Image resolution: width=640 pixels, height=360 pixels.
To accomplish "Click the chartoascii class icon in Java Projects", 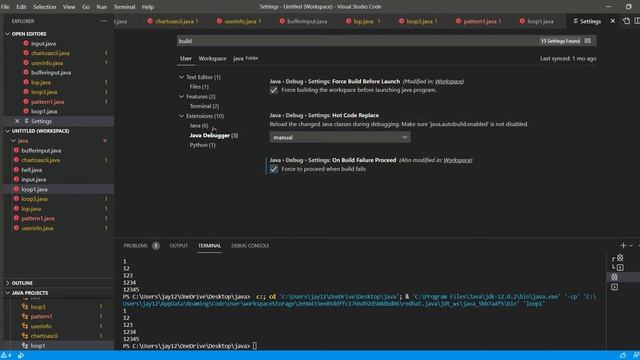I will [x=25, y=336].
